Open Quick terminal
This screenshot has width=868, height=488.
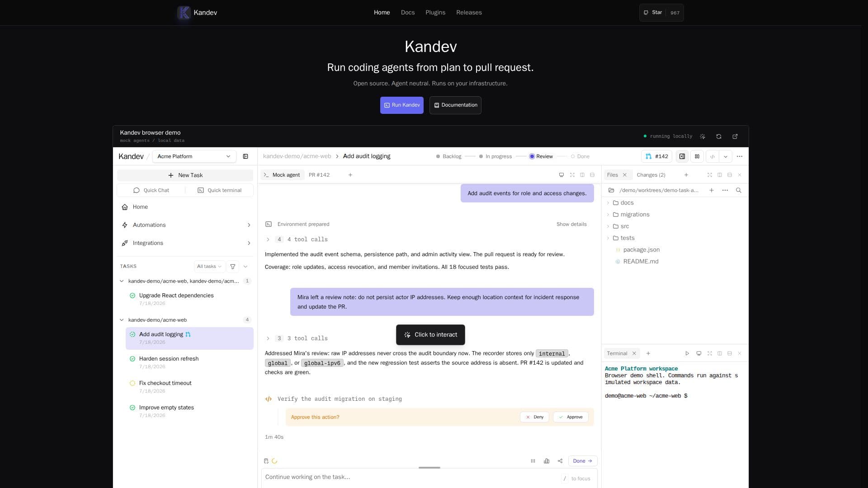[x=219, y=190]
